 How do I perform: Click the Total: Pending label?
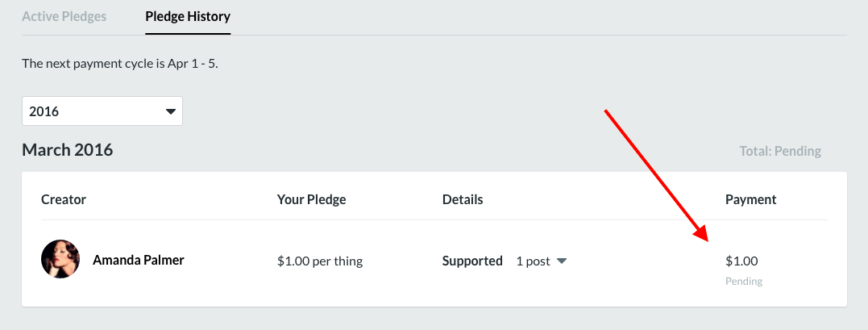(x=779, y=151)
